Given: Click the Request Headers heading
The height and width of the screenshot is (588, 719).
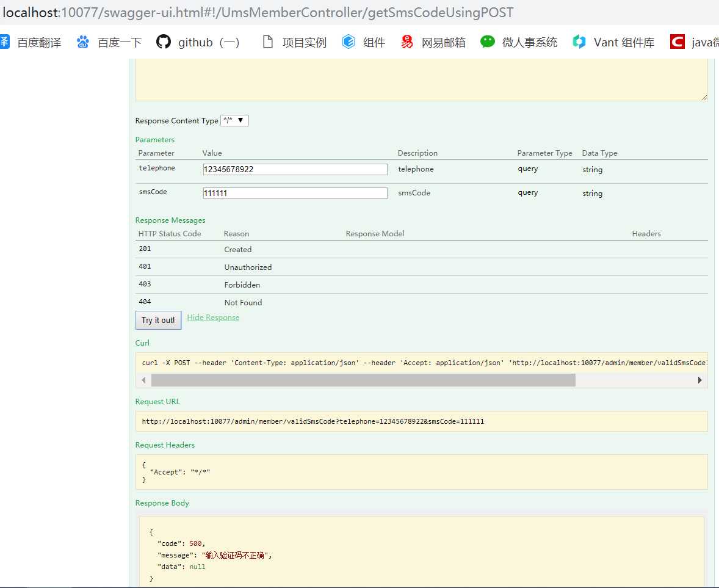Looking at the screenshot, I should 165,445.
